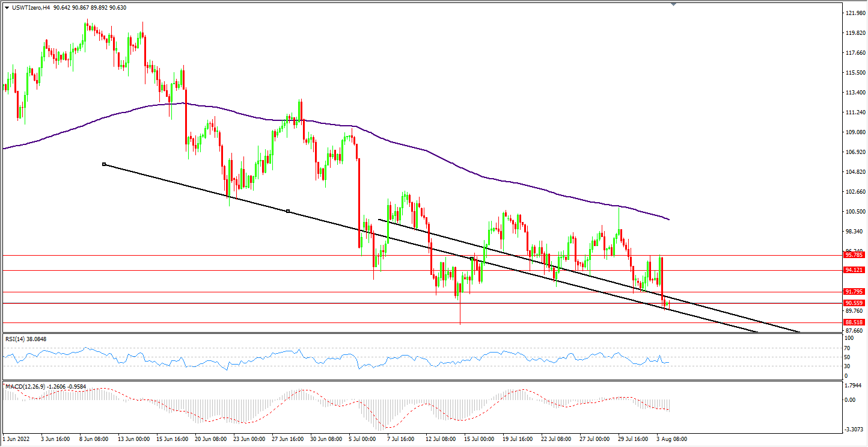Screen dimensions: 868x447
Task: Click the red 95.785 price label
Action: coord(854,255)
